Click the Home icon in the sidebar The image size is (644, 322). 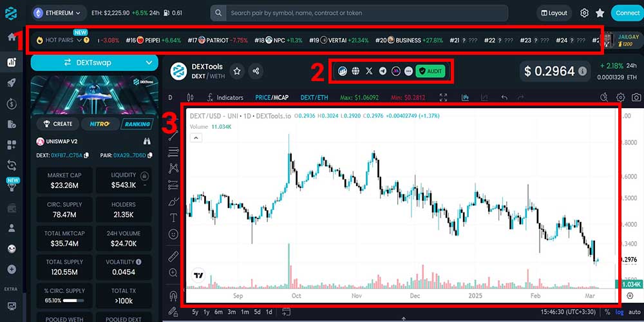[x=12, y=37]
